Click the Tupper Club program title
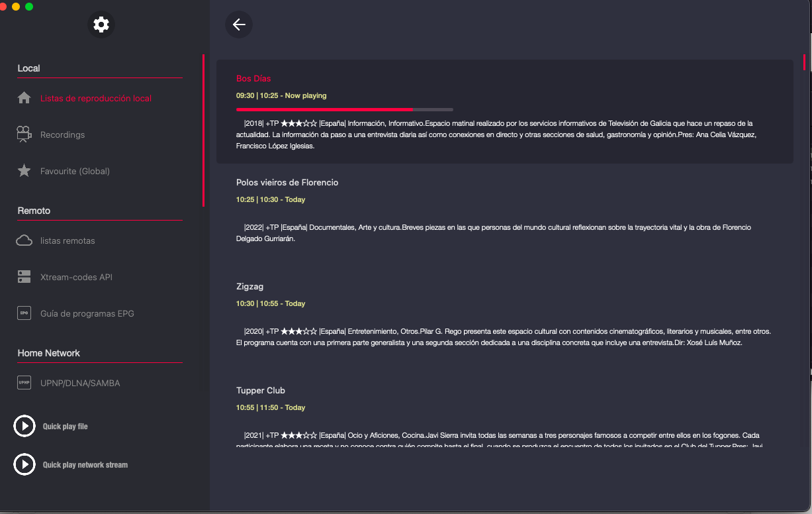Image resolution: width=812 pixels, height=514 pixels. (261, 390)
